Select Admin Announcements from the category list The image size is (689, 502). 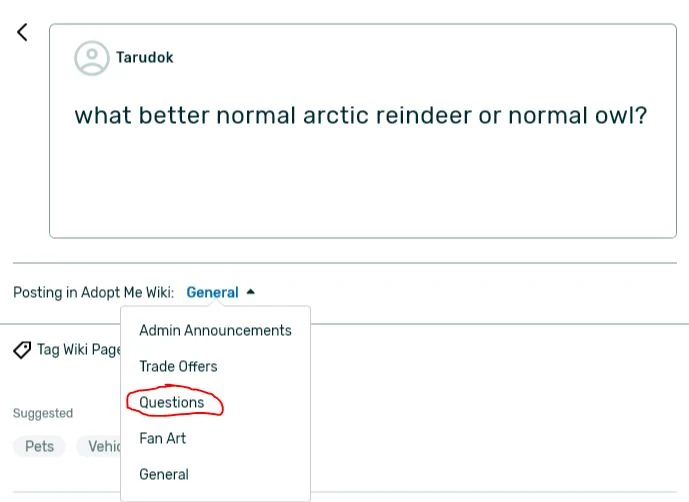215,330
